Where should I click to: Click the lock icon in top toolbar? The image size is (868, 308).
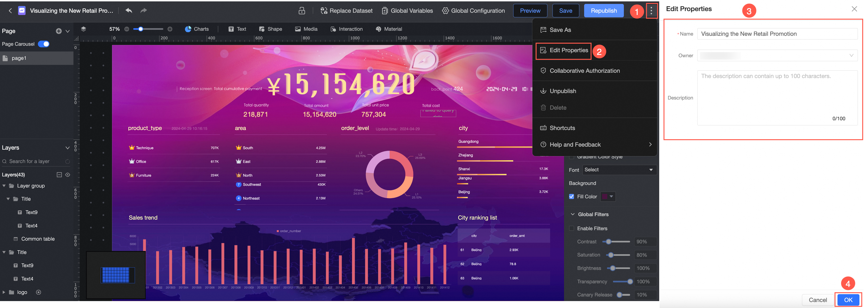(x=302, y=11)
